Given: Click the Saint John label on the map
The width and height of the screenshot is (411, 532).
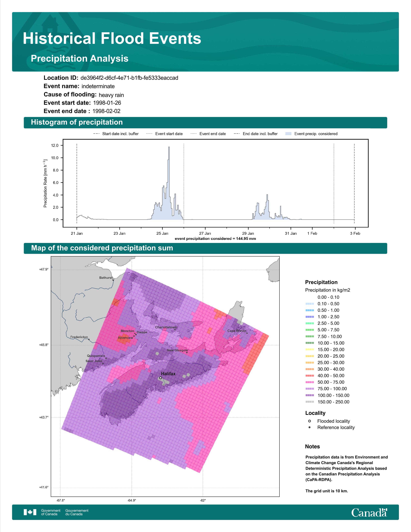Looking at the screenshot, I should [x=94, y=361].
